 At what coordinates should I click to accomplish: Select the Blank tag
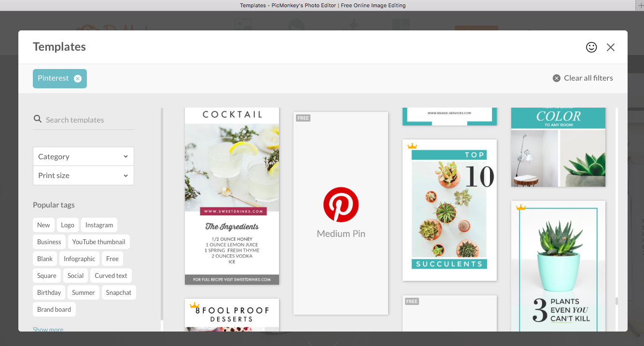click(x=45, y=259)
